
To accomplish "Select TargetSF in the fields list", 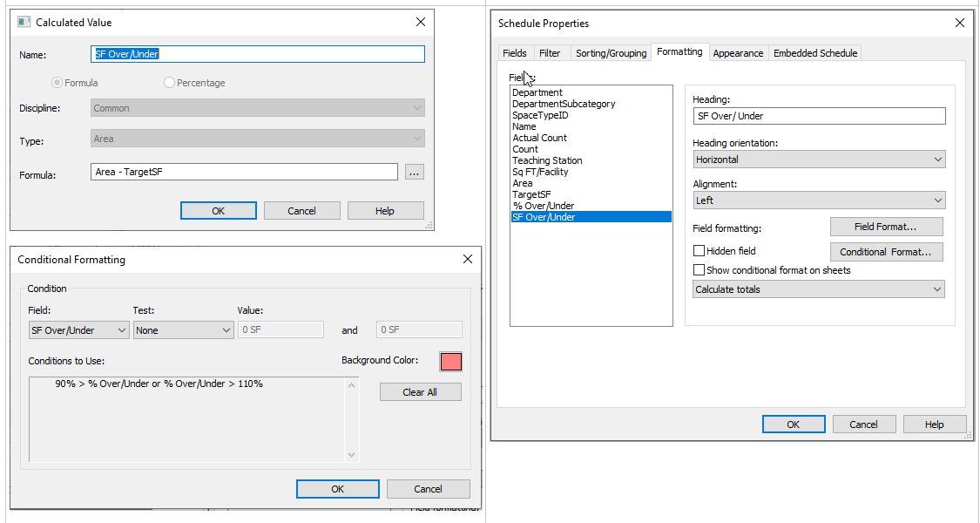I will 531,194.
